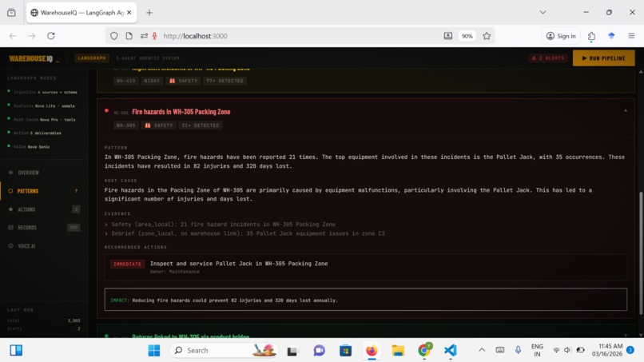Click the install/download page icon in address bar

(447, 36)
